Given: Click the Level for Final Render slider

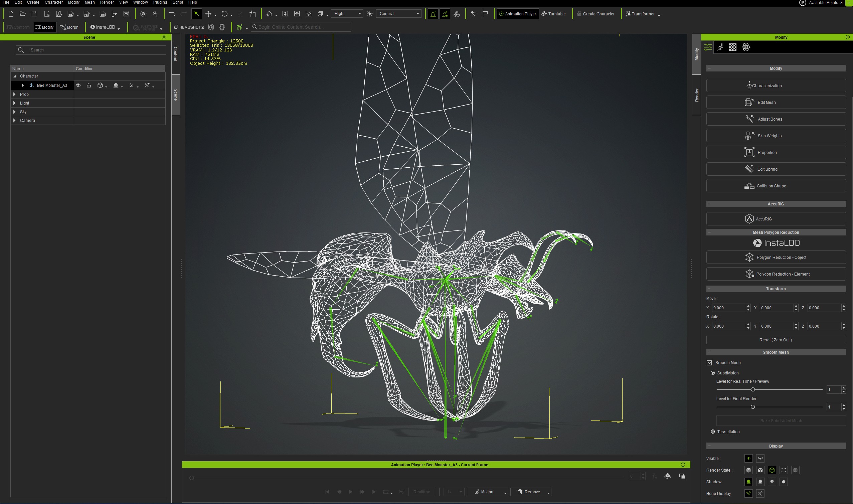Looking at the screenshot, I should coord(752,407).
